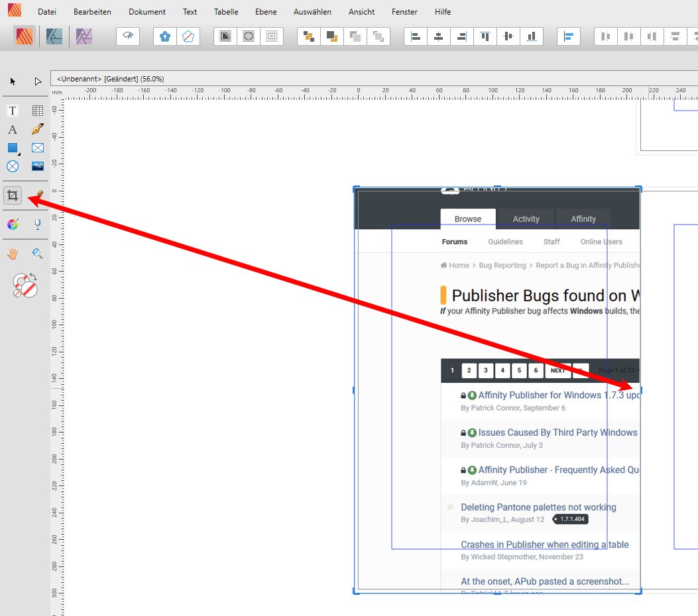Click 'Browse' tab in placed screenshot
The height and width of the screenshot is (616, 698).
(x=468, y=219)
